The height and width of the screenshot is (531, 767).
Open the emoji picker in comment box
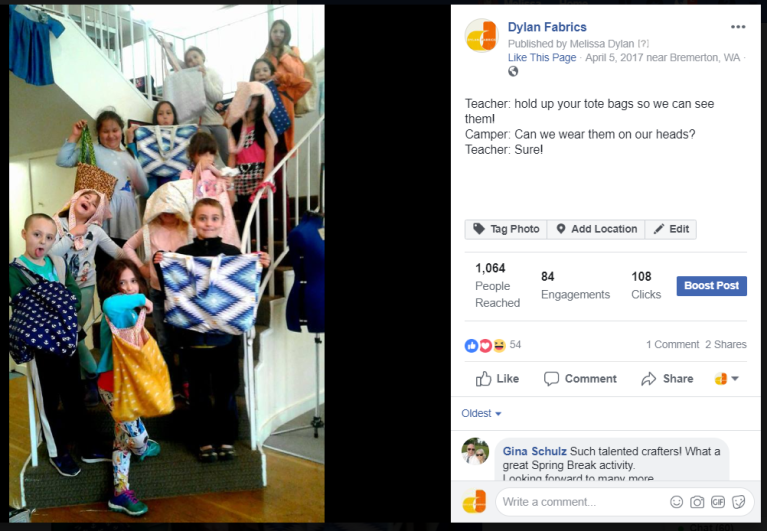(676, 502)
